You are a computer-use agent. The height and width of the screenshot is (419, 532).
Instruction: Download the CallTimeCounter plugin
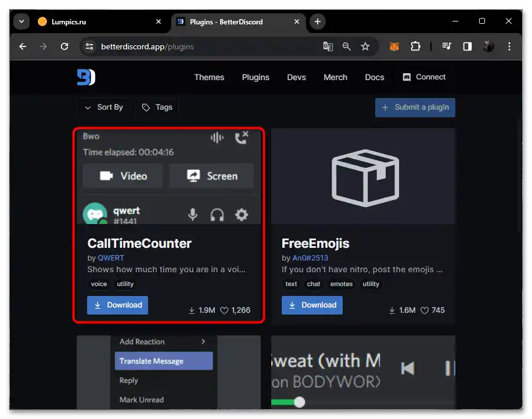[x=117, y=305]
